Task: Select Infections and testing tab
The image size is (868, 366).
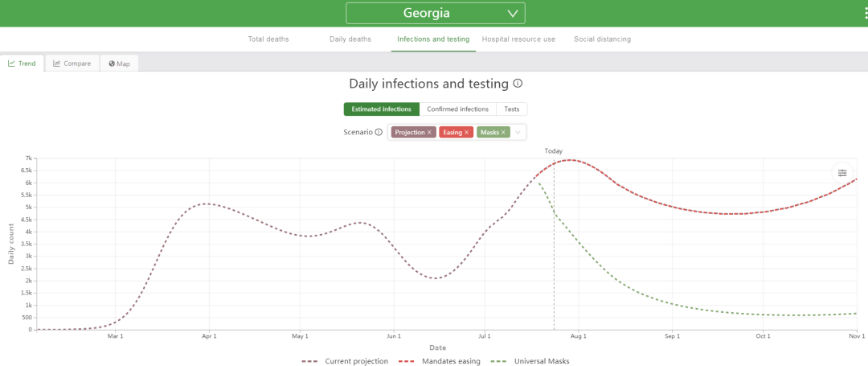Action: pos(433,39)
